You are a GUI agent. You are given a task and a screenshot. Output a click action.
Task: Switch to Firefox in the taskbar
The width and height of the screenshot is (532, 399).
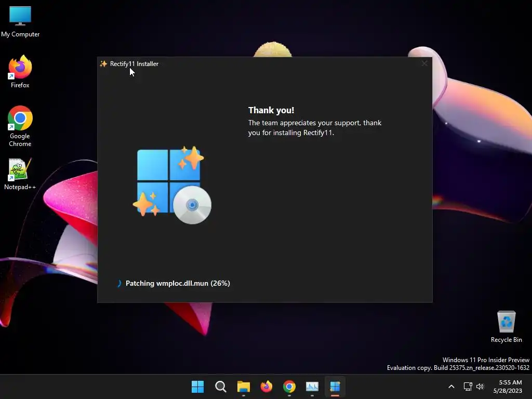click(x=267, y=387)
